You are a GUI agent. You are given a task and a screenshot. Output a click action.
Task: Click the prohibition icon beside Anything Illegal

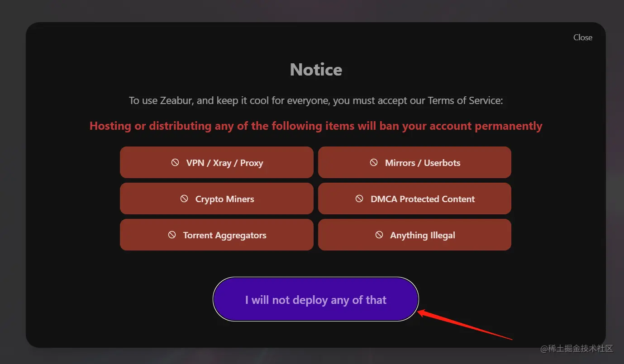pyautogui.click(x=379, y=235)
